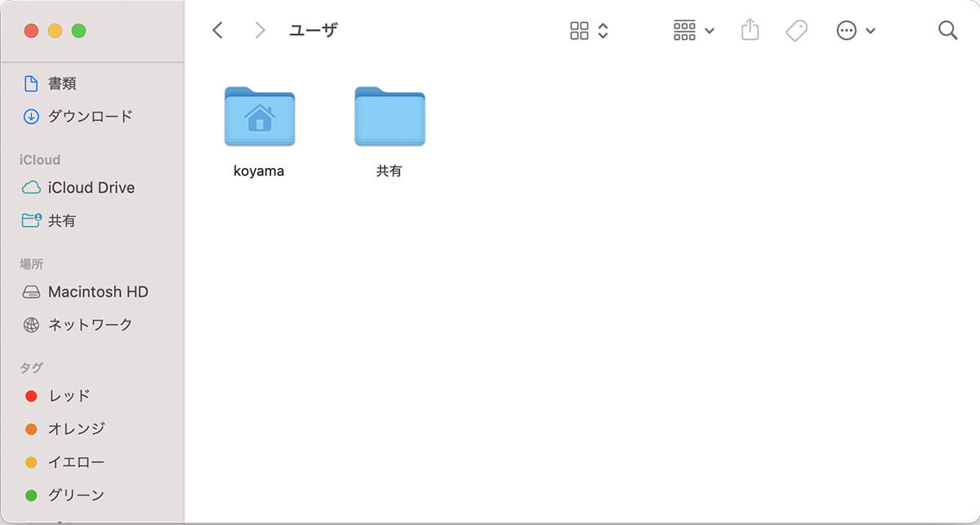
Task: Go forward with the right chevron
Action: (260, 30)
